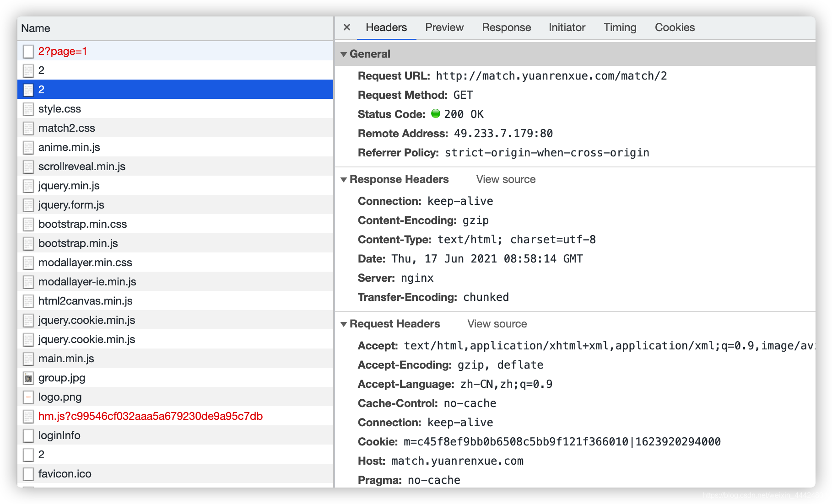Select the group.jpg request

pyautogui.click(x=175, y=378)
